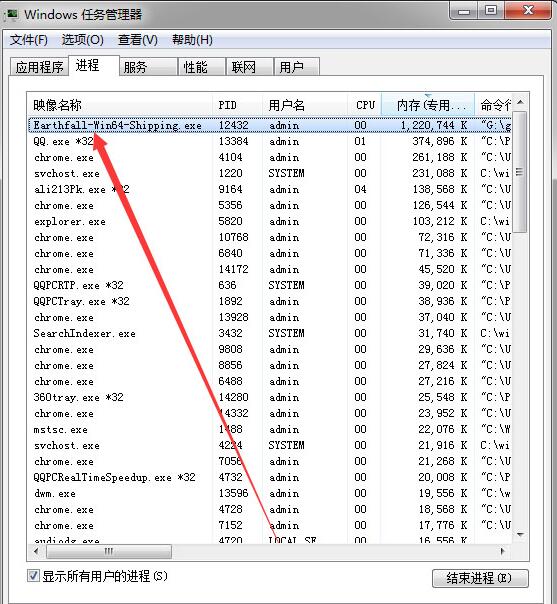Sort processes by 内存(专用) column header

[428, 105]
